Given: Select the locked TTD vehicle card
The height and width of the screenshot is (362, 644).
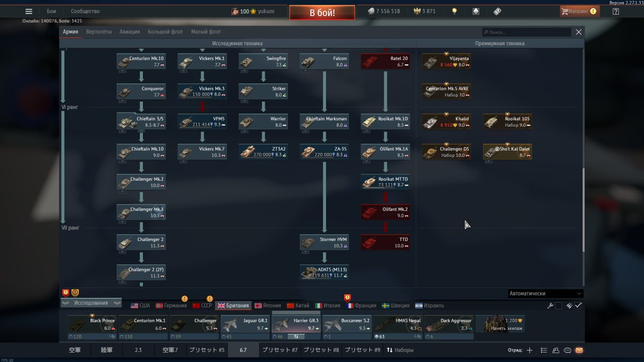Looking at the screenshot, I should tap(385, 243).
